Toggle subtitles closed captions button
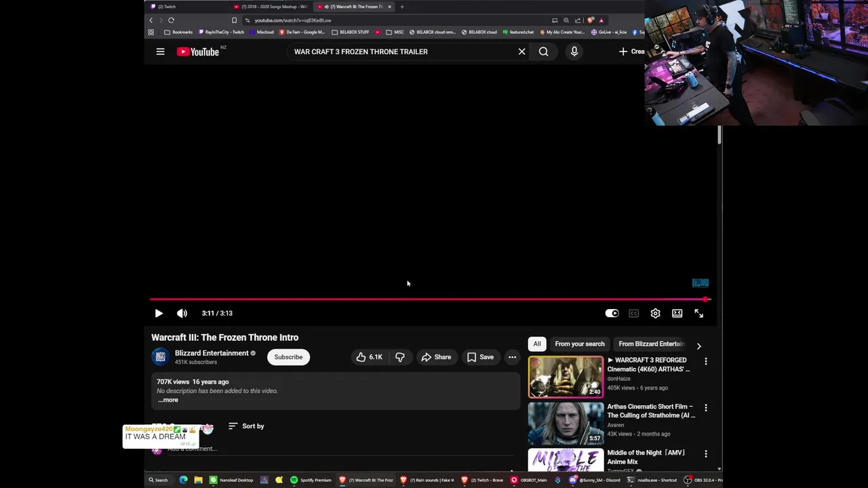The height and width of the screenshot is (488, 868). coord(633,313)
